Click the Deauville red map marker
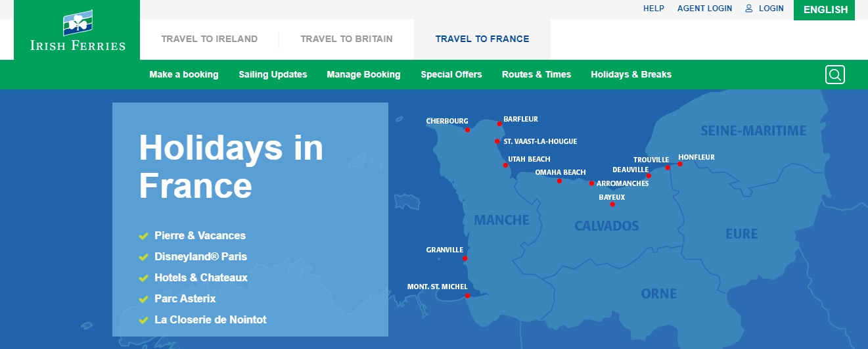Screen dimensions: 868x349 pos(649,175)
